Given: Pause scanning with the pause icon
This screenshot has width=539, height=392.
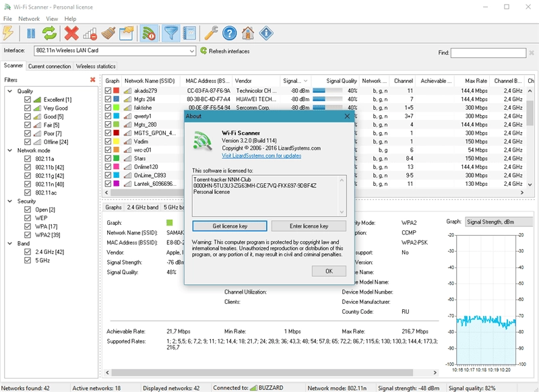Looking at the screenshot, I should click(x=31, y=33).
